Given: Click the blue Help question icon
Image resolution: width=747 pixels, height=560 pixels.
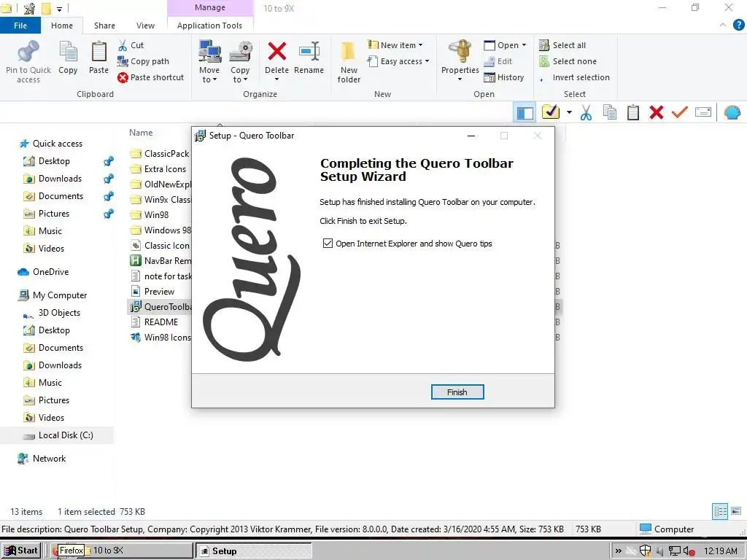Looking at the screenshot, I should (x=739, y=25).
